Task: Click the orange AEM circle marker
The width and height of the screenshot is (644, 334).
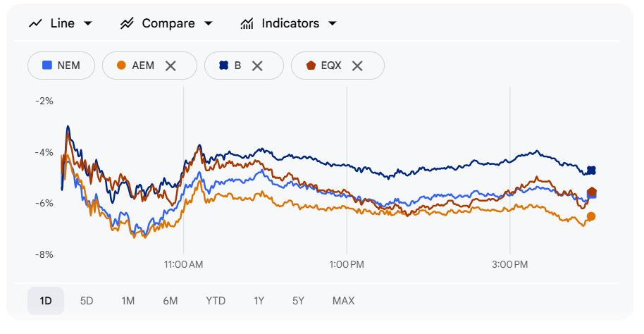Action: point(121,66)
